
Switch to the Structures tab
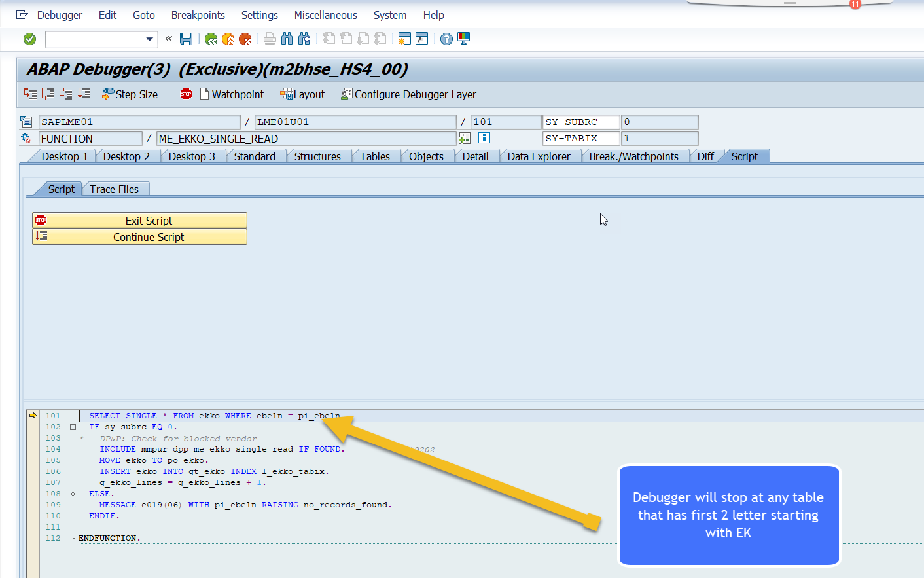pos(317,156)
